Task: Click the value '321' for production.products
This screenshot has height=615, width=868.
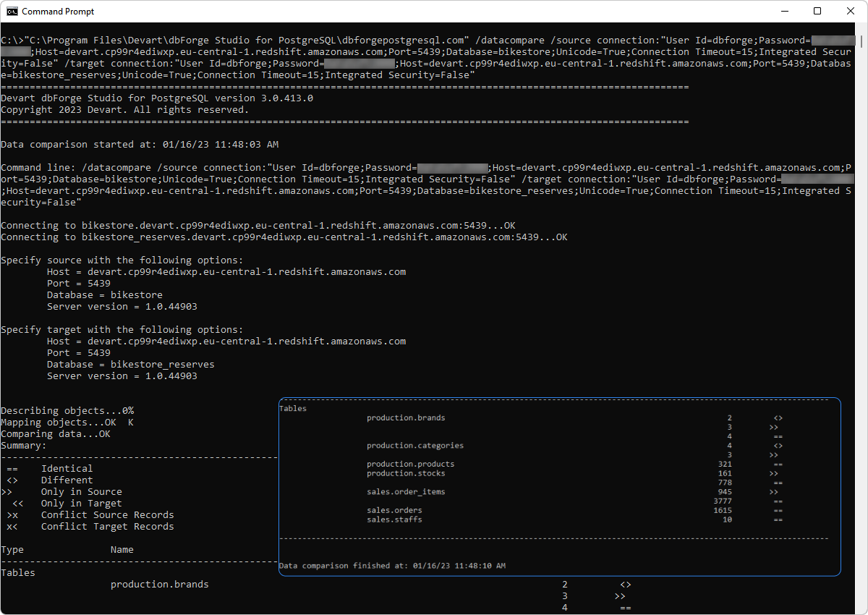Action: point(725,465)
